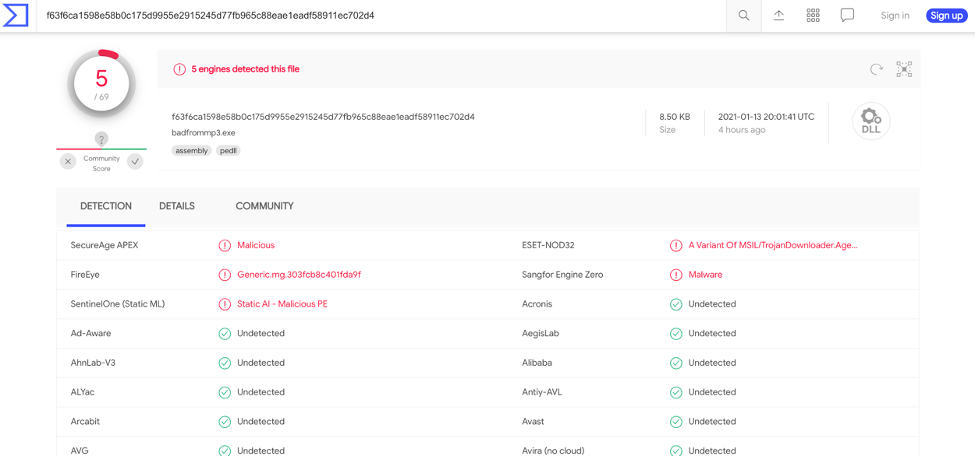This screenshot has height=456, width=977.
Task: Switch to the COMMUNITY tab
Action: (264, 206)
